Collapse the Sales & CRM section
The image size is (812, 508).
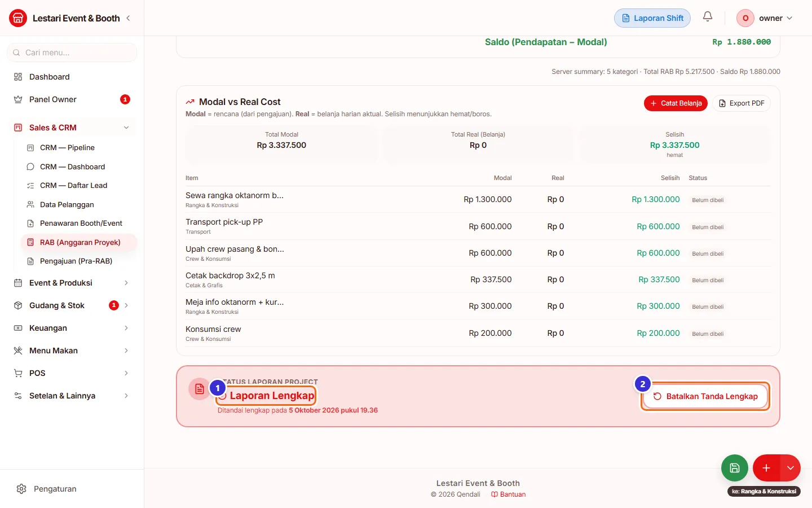click(72, 128)
